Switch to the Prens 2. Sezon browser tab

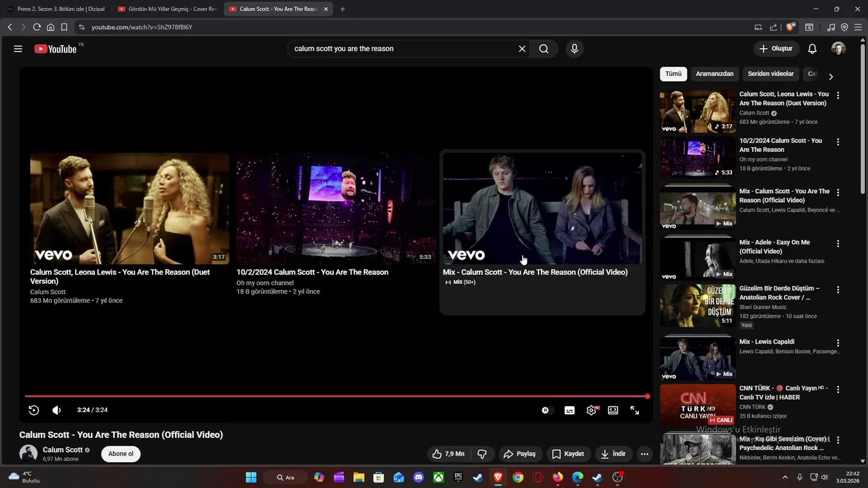point(56,9)
